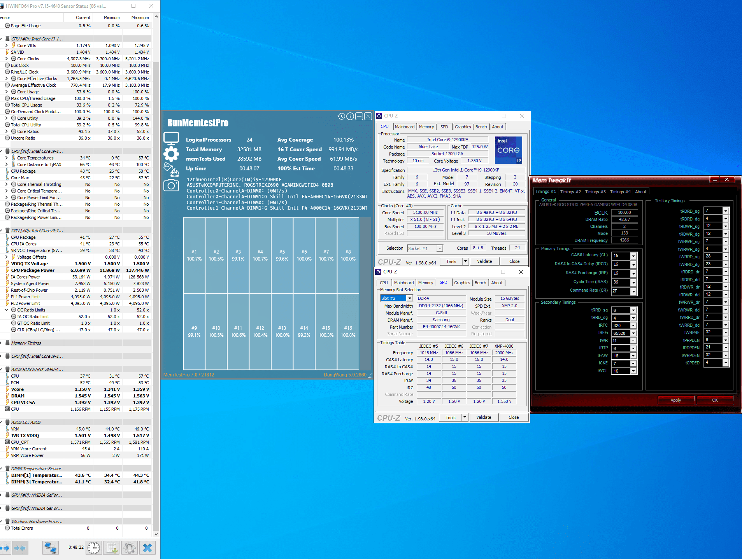The width and height of the screenshot is (742, 560).
Task: Click chip icon of ASUS ROG STRIX Z690-A group
Action: [x=7, y=369]
